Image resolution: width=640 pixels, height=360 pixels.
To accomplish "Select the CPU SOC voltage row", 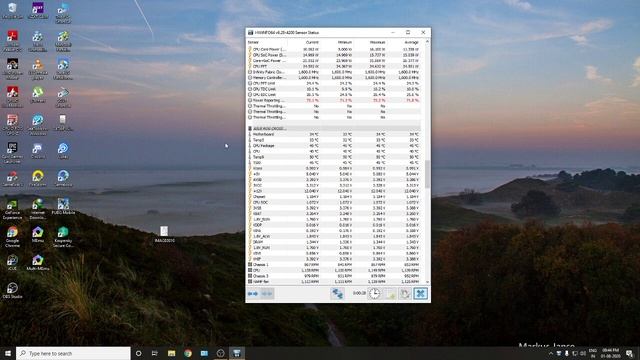I will pos(333,202).
